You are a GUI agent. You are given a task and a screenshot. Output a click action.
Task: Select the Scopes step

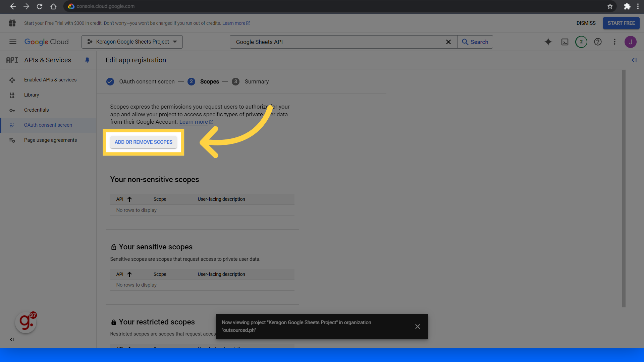click(203, 81)
